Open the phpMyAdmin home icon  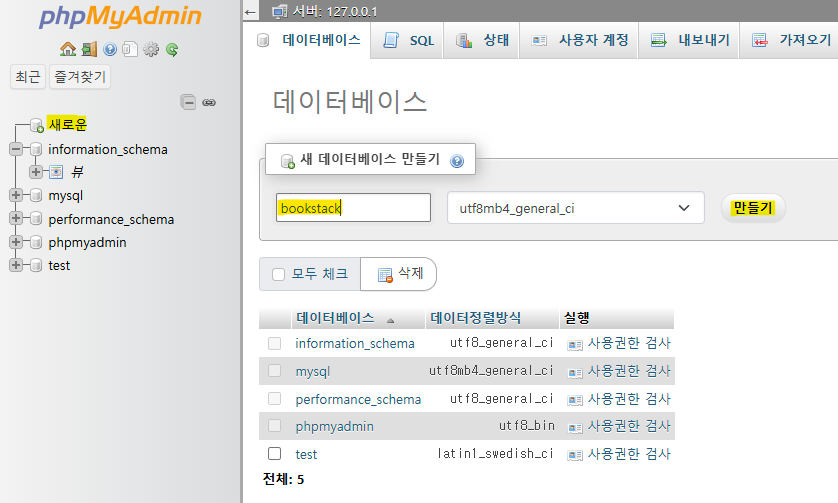click(68, 49)
